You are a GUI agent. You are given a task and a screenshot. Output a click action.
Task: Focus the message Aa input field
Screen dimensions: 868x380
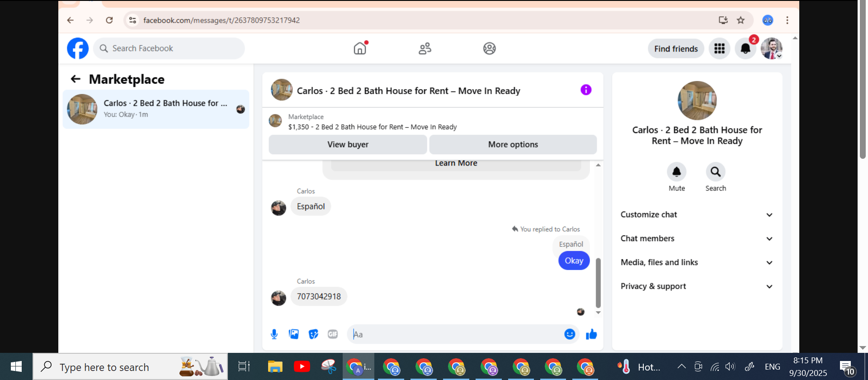click(457, 334)
